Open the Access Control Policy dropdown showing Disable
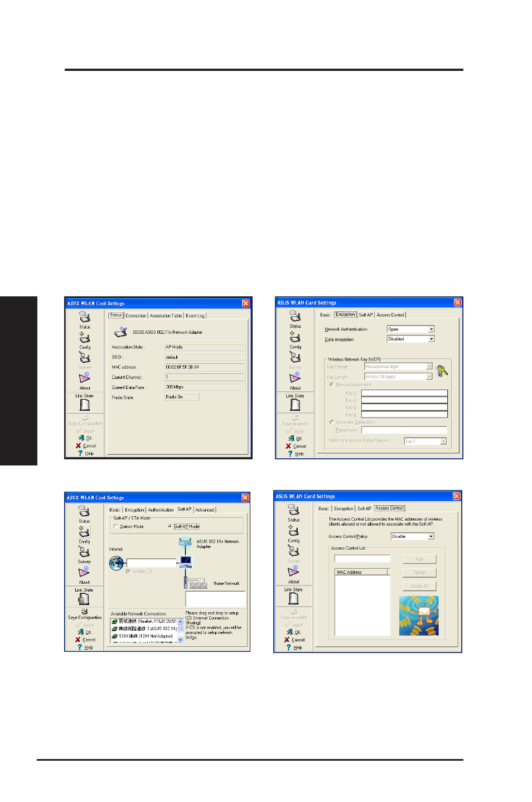532x802 pixels. tap(412, 536)
